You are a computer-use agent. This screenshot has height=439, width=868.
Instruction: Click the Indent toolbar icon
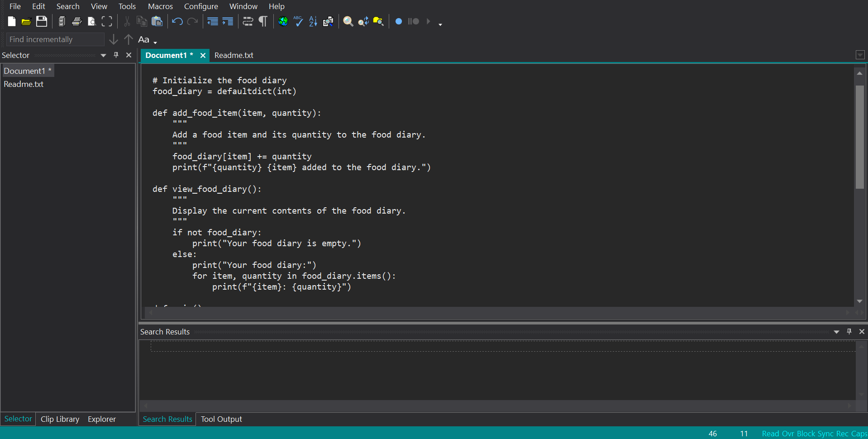[228, 21]
